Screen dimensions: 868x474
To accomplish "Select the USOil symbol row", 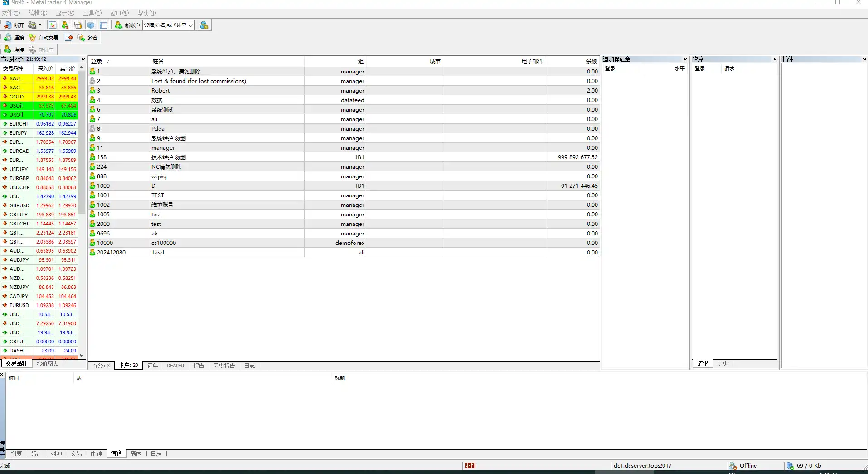I will (39, 106).
